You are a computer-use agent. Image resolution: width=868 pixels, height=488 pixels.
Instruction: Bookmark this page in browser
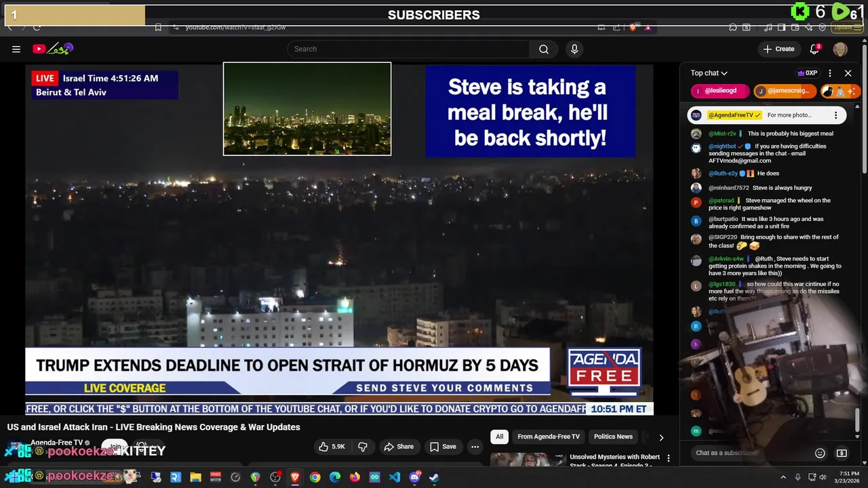[x=158, y=27]
